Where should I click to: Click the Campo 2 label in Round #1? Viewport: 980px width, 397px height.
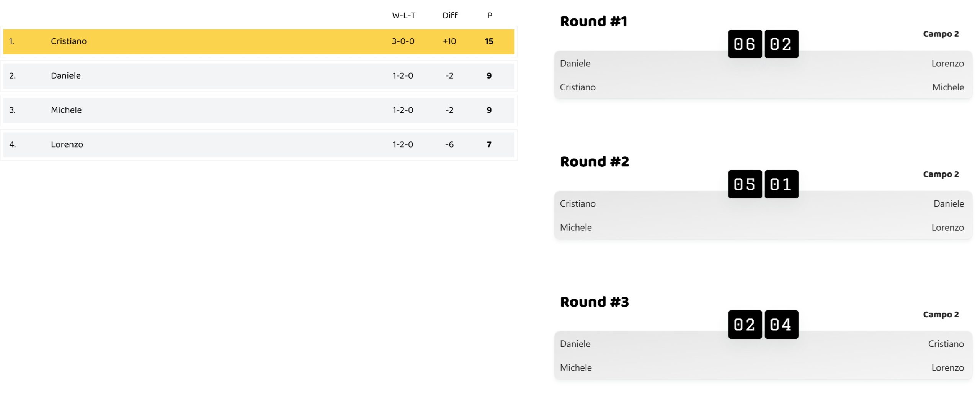(x=941, y=34)
